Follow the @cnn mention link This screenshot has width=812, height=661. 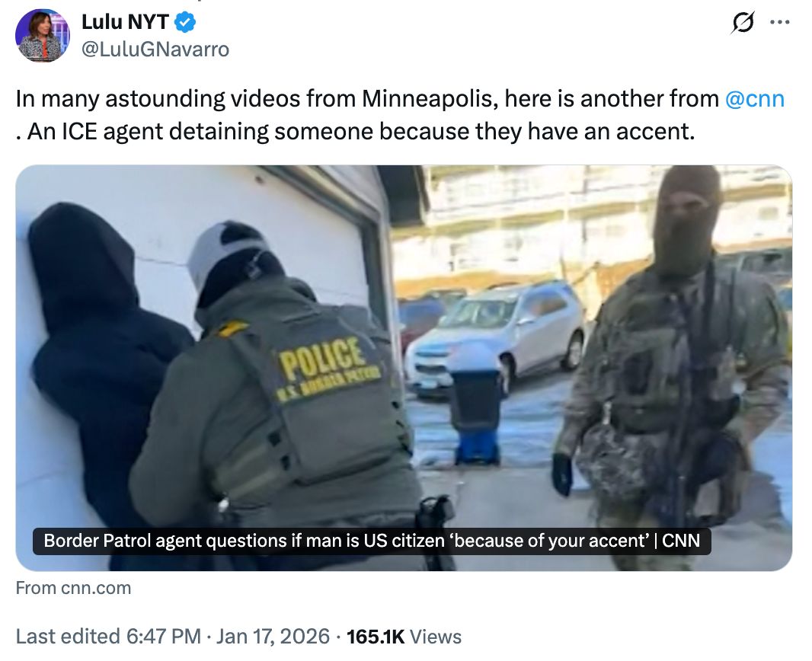click(755, 98)
